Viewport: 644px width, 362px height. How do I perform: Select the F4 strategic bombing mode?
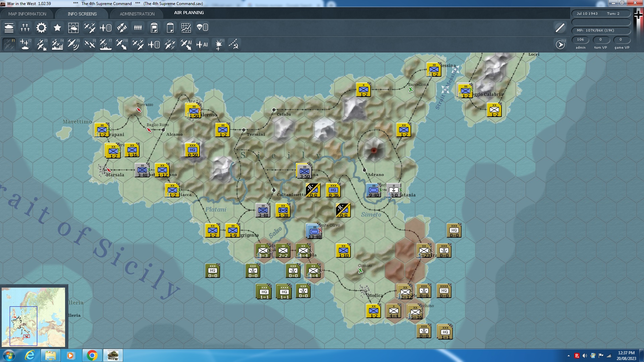coord(58,44)
